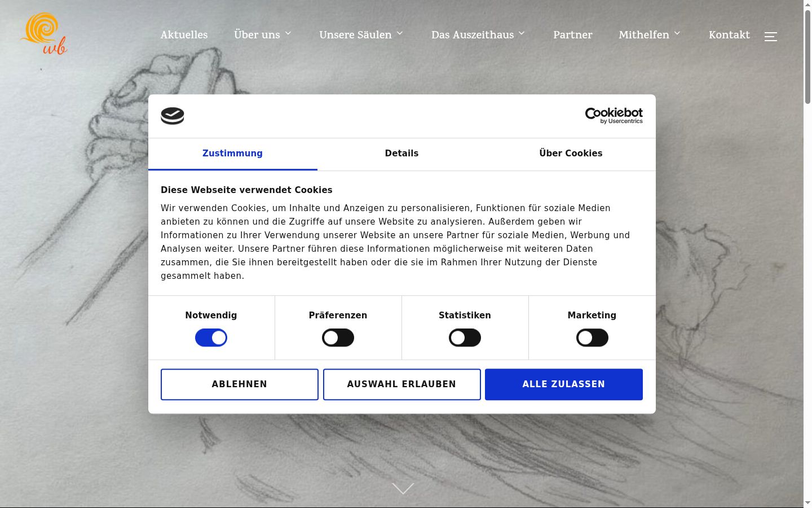Click the page vertical scrollbar thumb
812x508 pixels.
click(807, 56)
